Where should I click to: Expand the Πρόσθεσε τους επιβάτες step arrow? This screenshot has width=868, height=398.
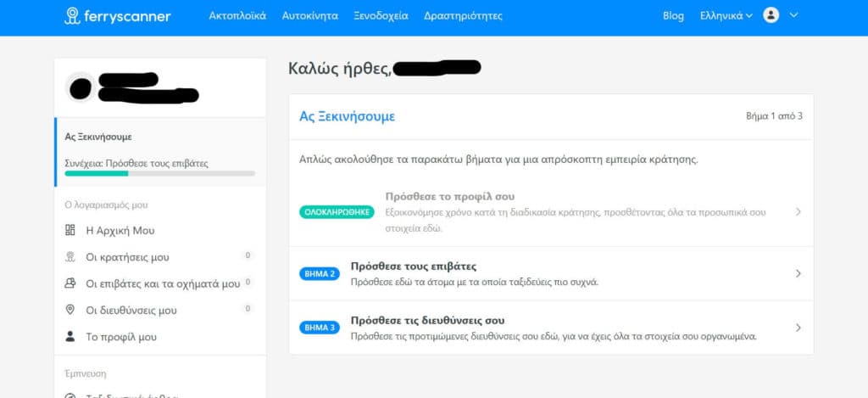pyautogui.click(x=798, y=274)
